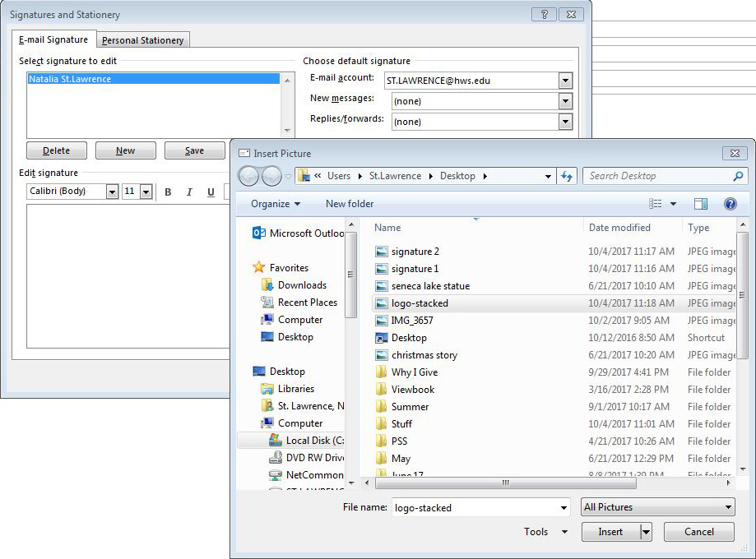756x559 pixels.
Task: Open the File name history dropdown
Action: click(x=564, y=507)
